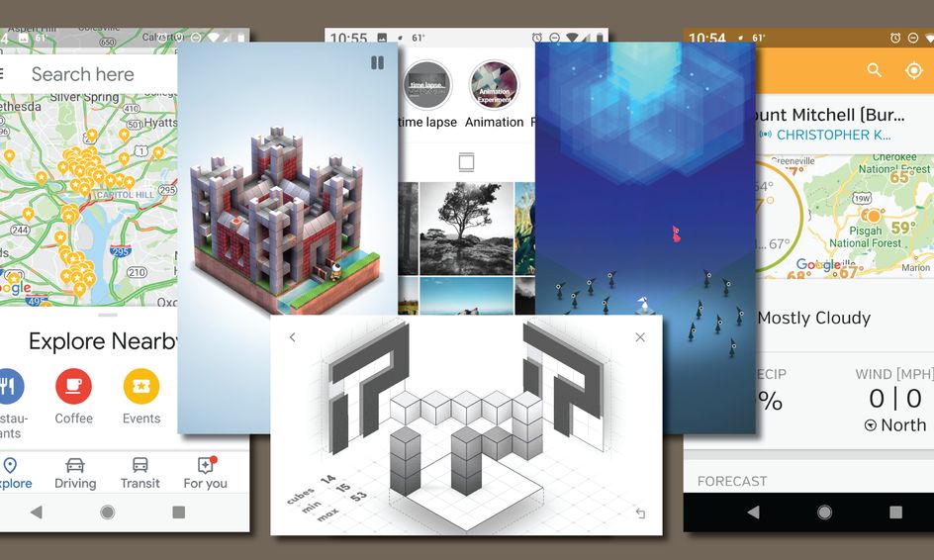Screen dimensions: 934x560
Task: Switch to the Transit tab in Maps
Action: (x=140, y=474)
